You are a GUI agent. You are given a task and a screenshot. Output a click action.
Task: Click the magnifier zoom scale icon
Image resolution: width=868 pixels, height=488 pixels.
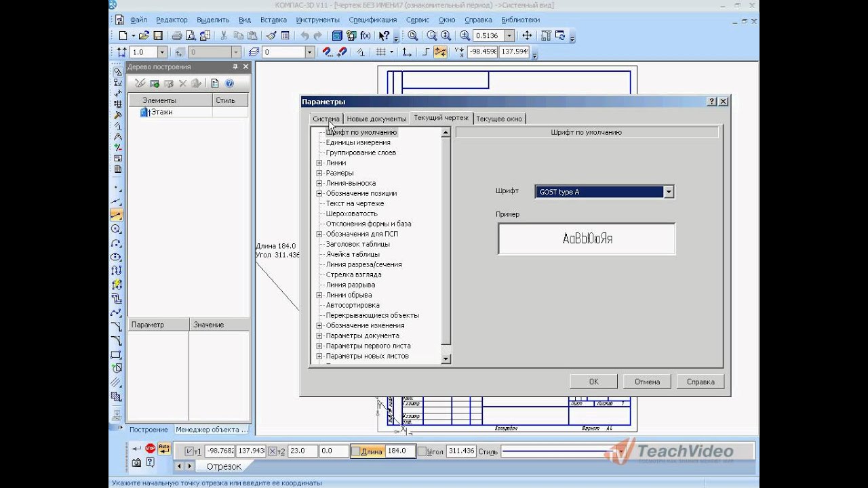465,36
